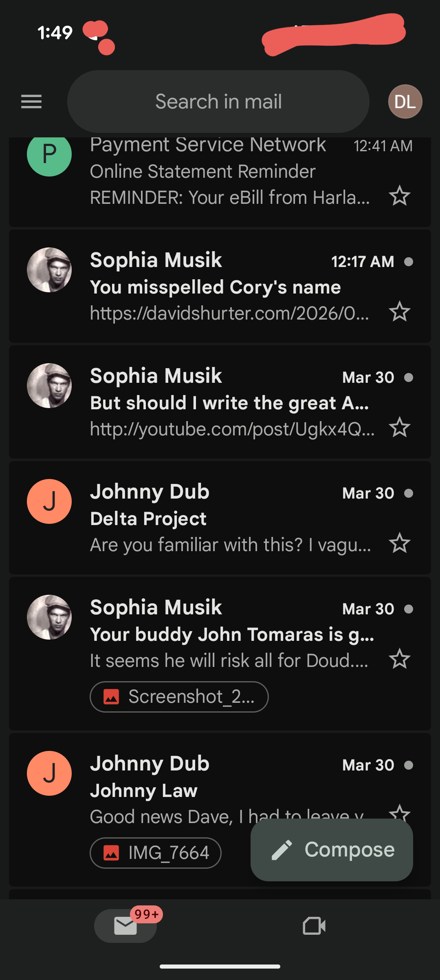The height and width of the screenshot is (980, 440).
Task: Star the "You misspelled Cory's name" email
Action: point(399,312)
